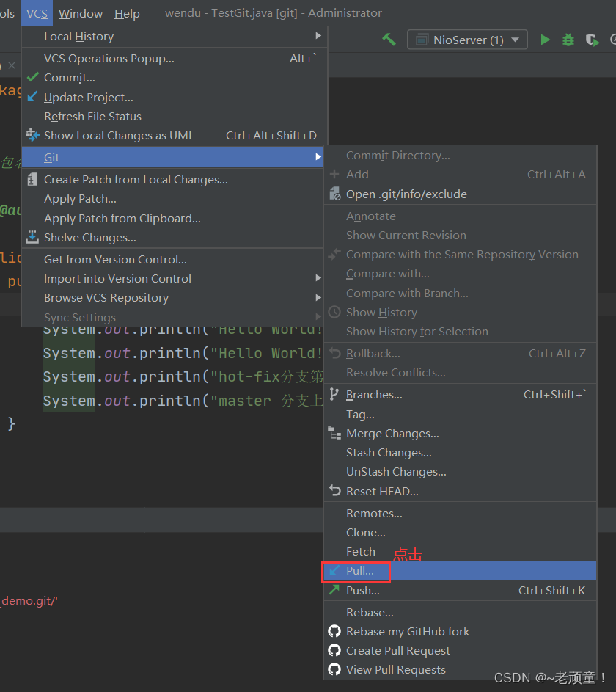The width and height of the screenshot is (616, 692).
Task: Choose UnStash Changes... entry
Action: tap(461, 471)
